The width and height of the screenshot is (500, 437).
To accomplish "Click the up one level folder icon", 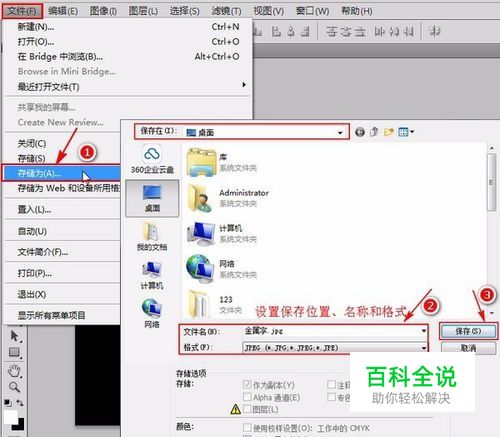I will pyautogui.click(x=374, y=132).
